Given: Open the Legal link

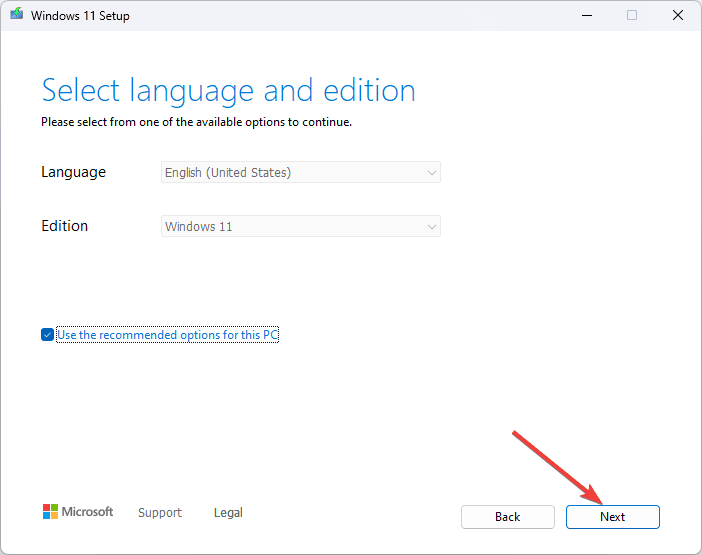Looking at the screenshot, I should 228,512.
